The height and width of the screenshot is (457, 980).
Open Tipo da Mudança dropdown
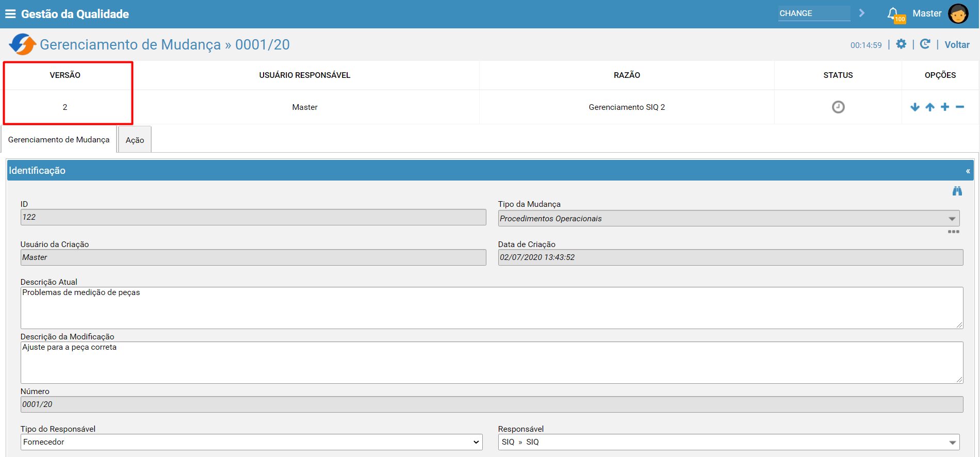[729, 218]
